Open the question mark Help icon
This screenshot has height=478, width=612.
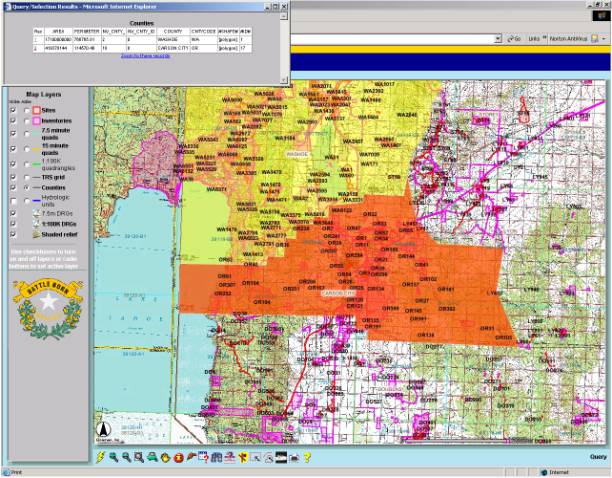click(x=307, y=457)
